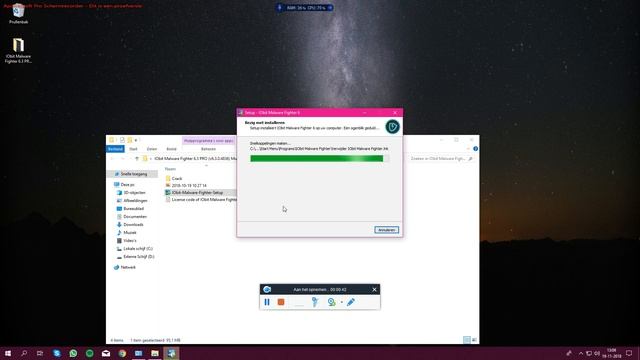640x360 pixels.
Task: Open Skype from the taskbar
Action: click(x=57, y=353)
